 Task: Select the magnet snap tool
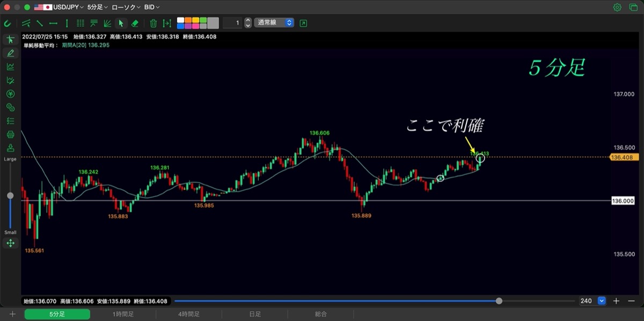[8, 23]
